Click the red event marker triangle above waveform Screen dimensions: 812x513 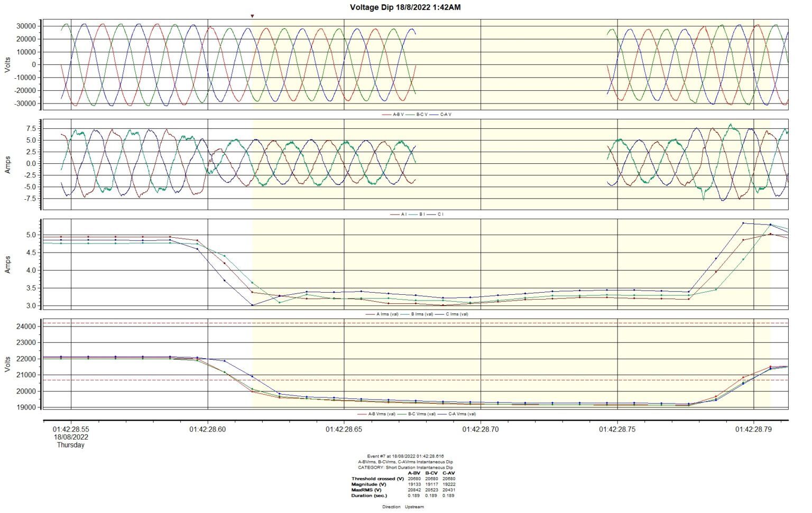pos(252,16)
